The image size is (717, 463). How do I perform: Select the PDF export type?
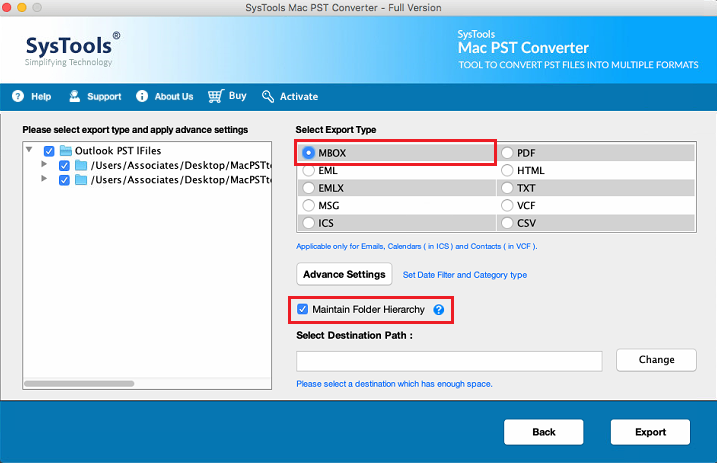pyautogui.click(x=507, y=153)
